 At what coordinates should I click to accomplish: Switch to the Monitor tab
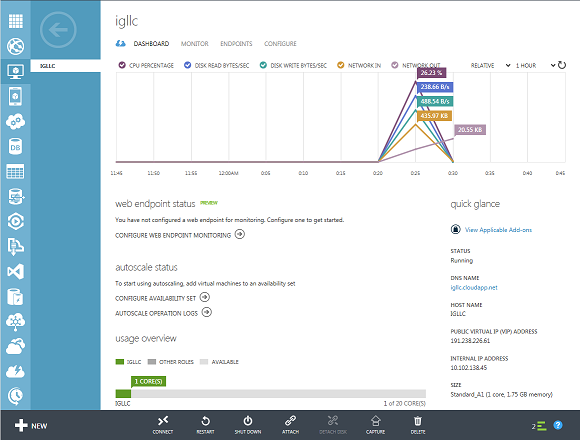click(x=195, y=44)
